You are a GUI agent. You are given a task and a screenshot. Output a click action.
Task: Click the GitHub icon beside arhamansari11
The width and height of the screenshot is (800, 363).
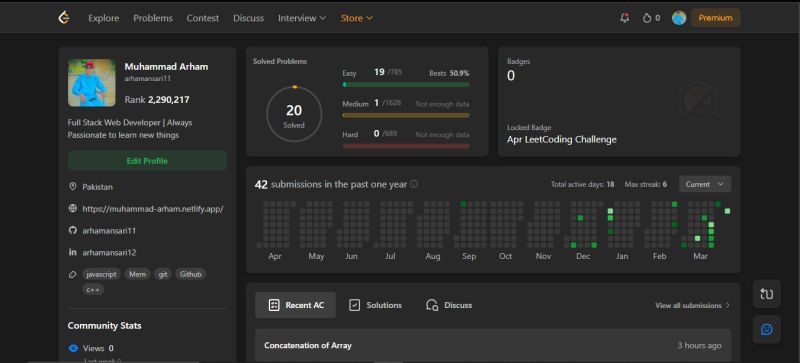click(x=72, y=230)
